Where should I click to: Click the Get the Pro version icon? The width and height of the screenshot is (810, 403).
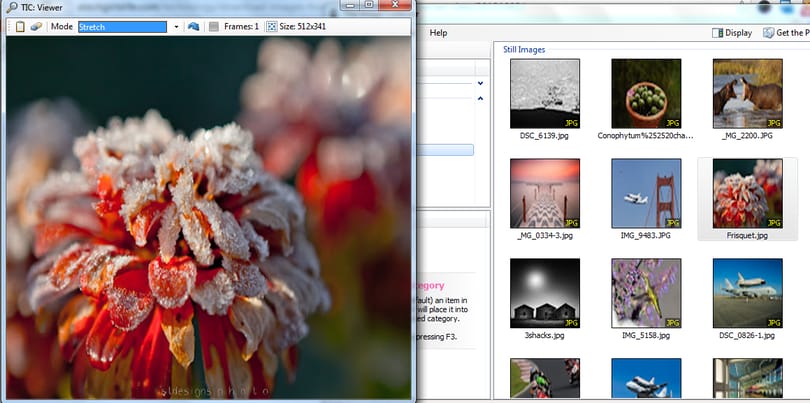click(769, 33)
